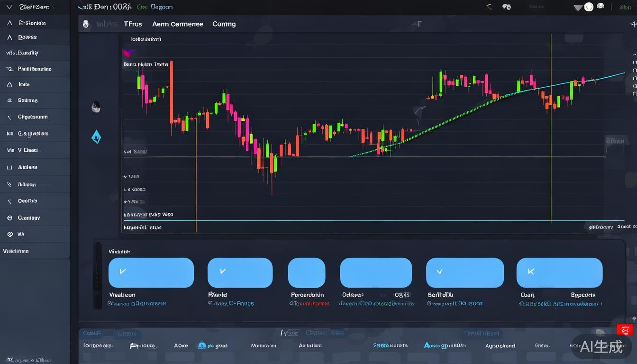Click the profile avatar icon at top right
The image size is (637, 364).
tap(588, 7)
